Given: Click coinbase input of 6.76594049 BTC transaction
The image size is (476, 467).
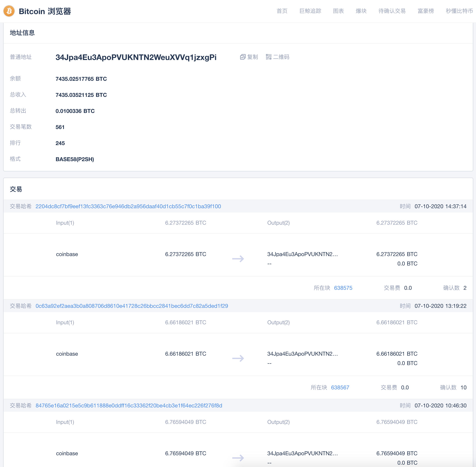Looking at the screenshot, I should tap(67, 453).
